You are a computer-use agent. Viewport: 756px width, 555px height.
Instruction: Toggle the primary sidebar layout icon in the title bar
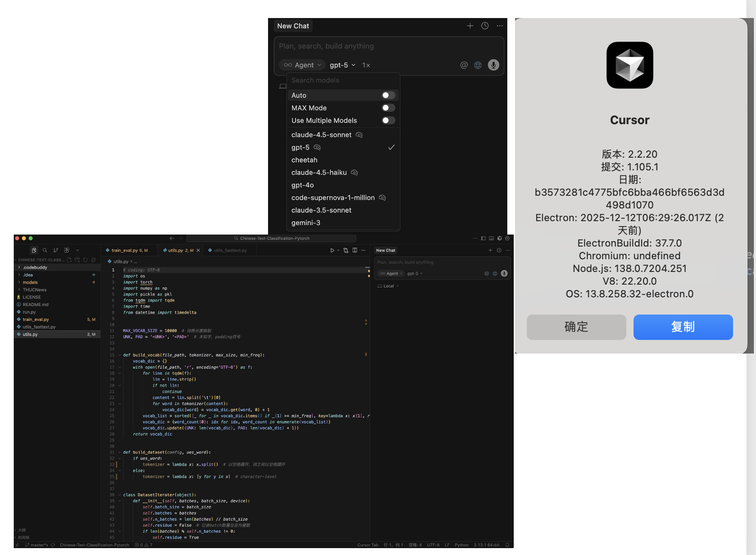(483, 238)
